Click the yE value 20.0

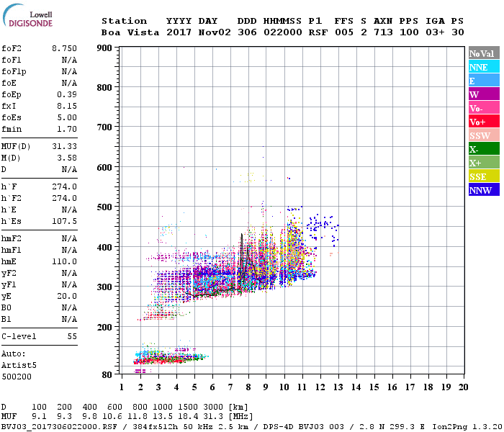67,297
